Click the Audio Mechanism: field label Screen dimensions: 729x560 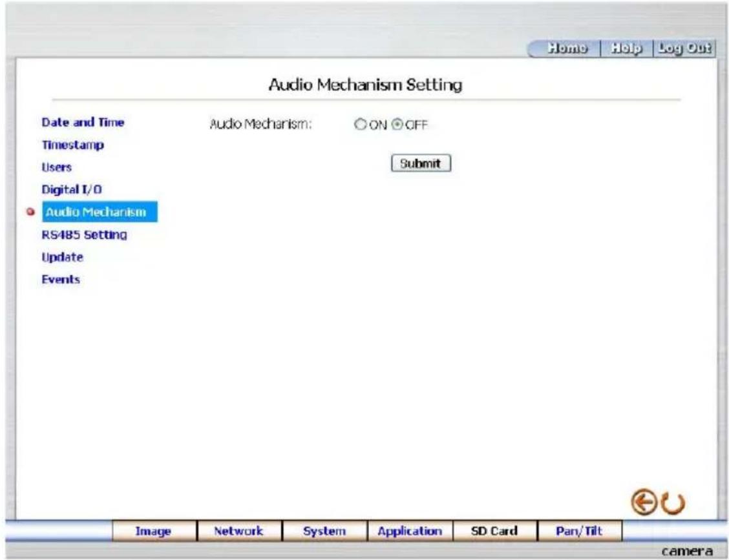tap(260, 124)
